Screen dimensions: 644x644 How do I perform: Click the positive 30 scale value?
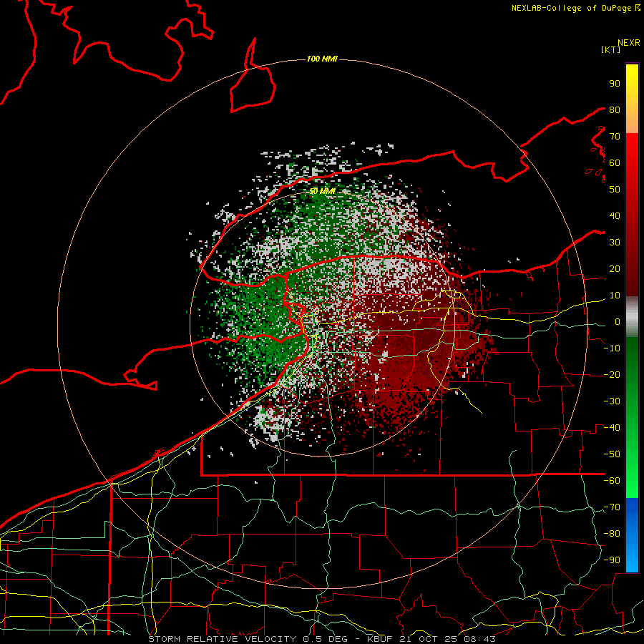click(615, 243)
